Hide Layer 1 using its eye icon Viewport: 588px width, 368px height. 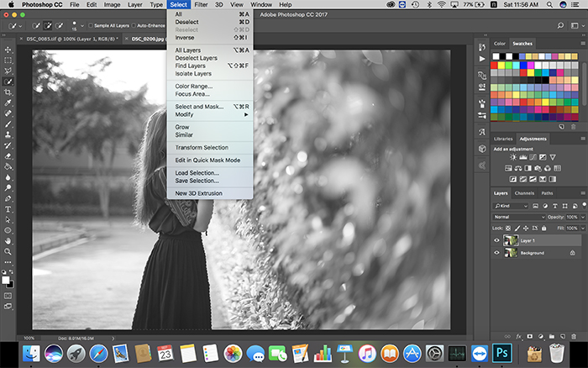(x=496, y=239)
